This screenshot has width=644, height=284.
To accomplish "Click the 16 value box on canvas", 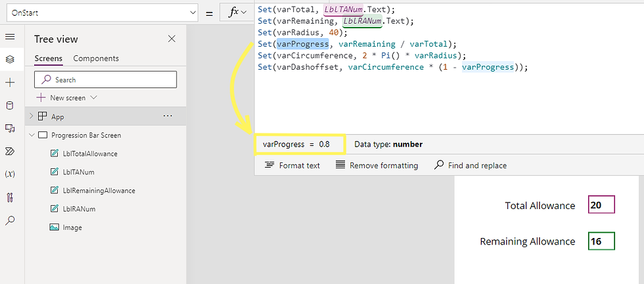I will tap(601, 241).
